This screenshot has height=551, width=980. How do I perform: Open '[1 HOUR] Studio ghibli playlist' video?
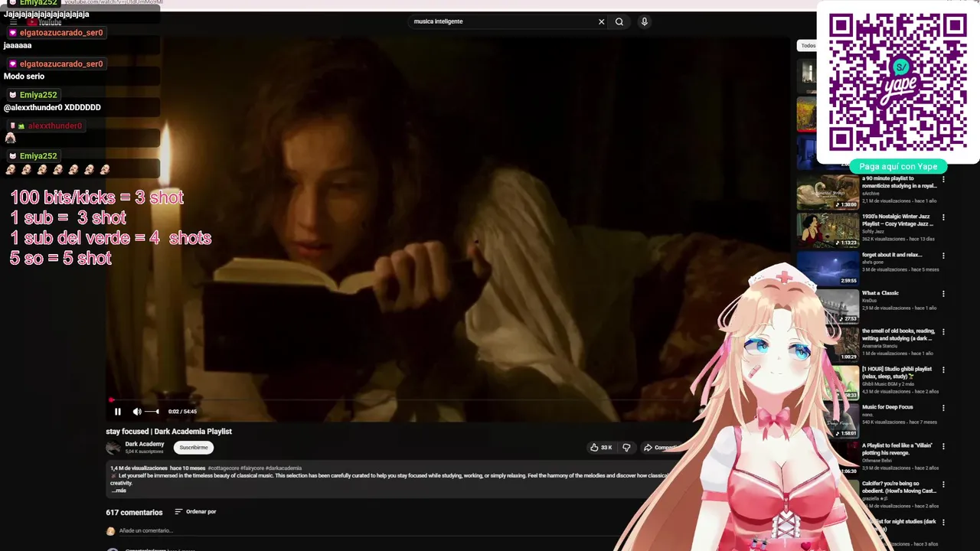pos(897,373)
